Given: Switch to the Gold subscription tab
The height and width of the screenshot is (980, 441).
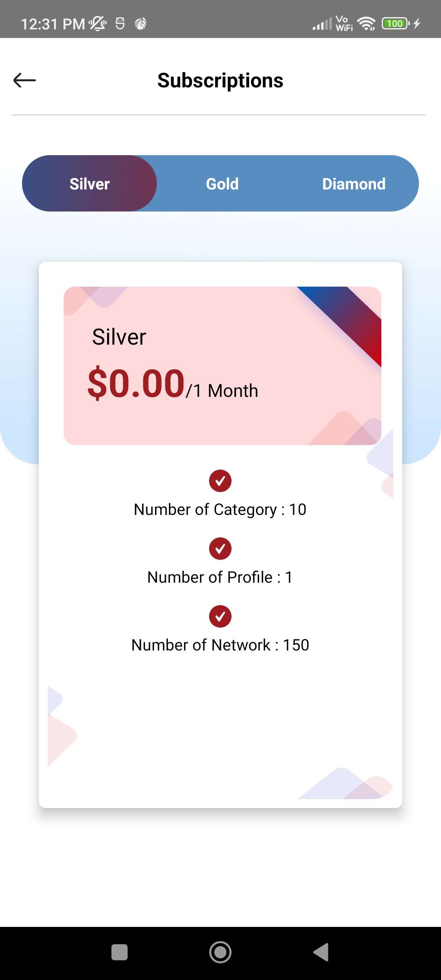Looking at the screenshot, I should click(222, 184).
